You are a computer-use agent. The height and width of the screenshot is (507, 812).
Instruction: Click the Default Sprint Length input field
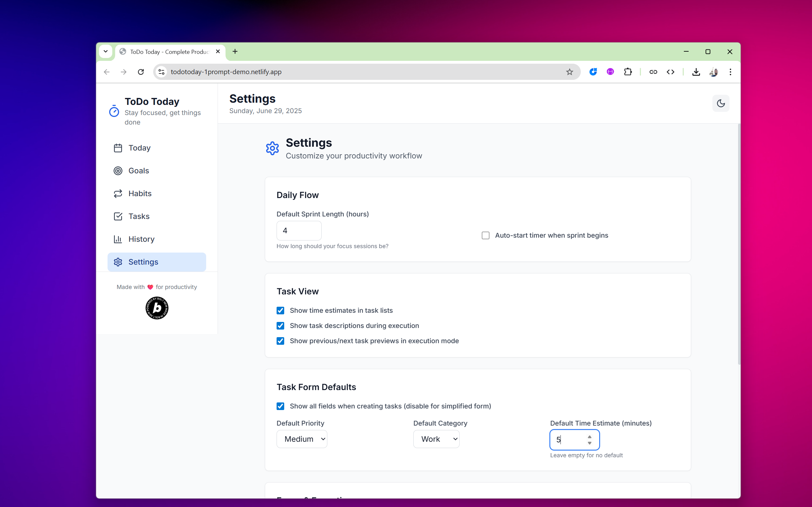298,231
